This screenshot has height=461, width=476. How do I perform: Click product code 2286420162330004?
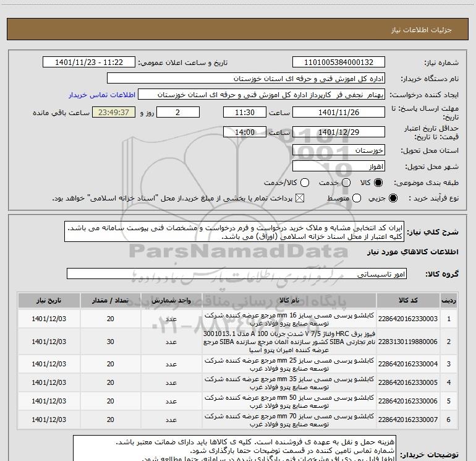408,364
